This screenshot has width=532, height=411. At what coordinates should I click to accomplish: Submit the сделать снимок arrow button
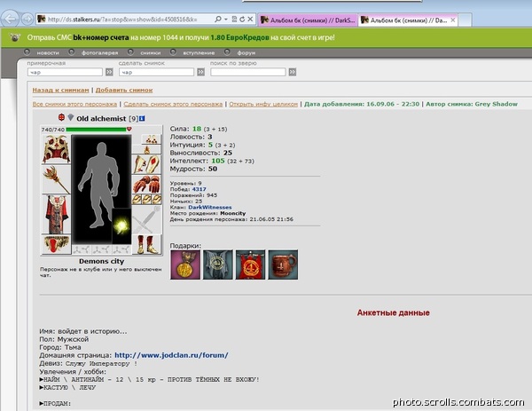coord(201,72)
